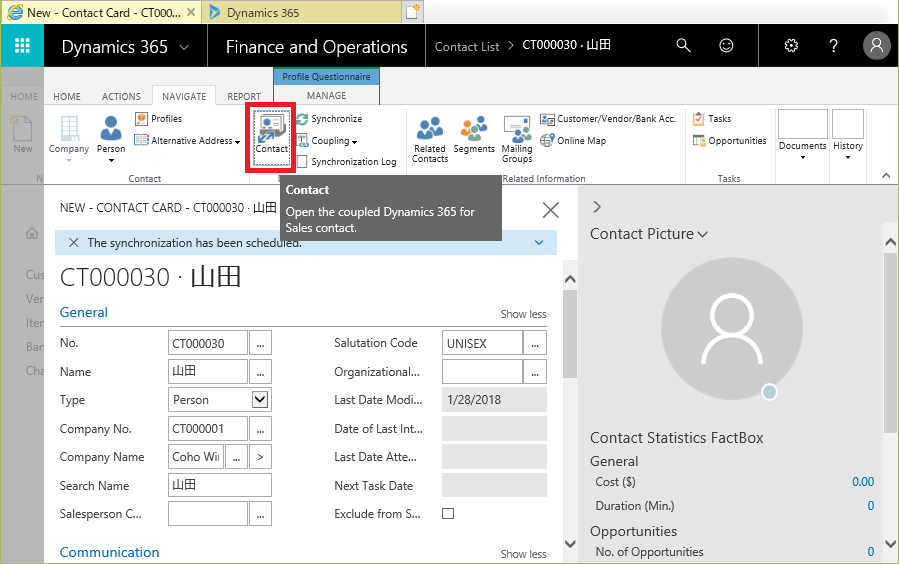This screenshot has width=899, height=564.
Task: Switch to the HOME ribbon tab
Action: pyautogui.click(x=67, y=96)
